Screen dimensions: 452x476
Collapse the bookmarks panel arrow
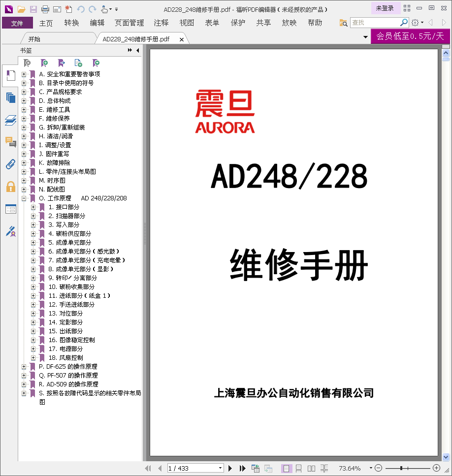138,50
